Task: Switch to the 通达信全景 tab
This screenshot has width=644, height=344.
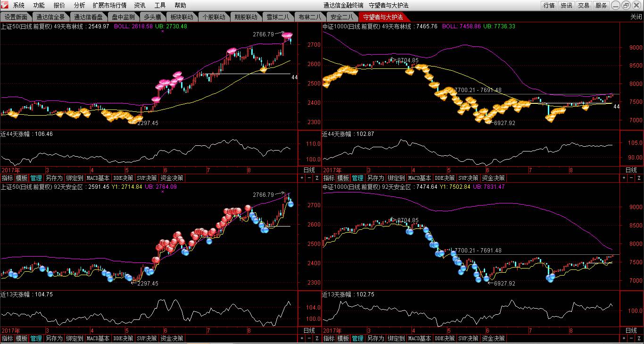Action: (x=50, y=17)
